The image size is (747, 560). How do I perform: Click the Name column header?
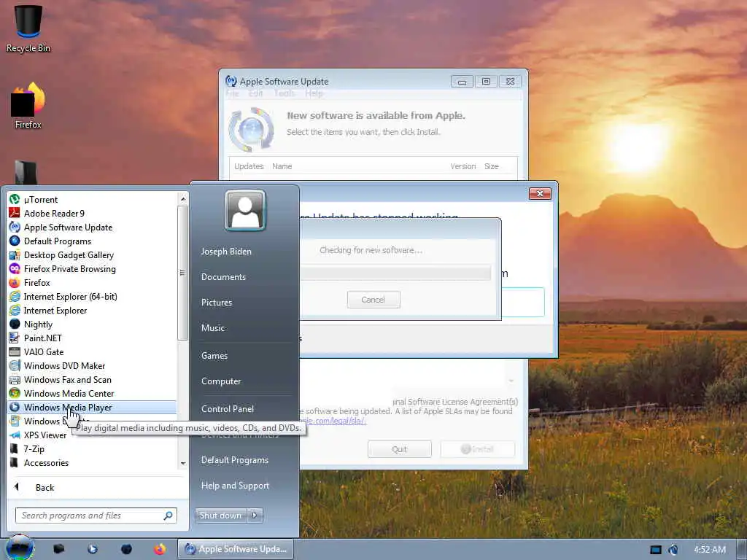click(x=282, y=166)
